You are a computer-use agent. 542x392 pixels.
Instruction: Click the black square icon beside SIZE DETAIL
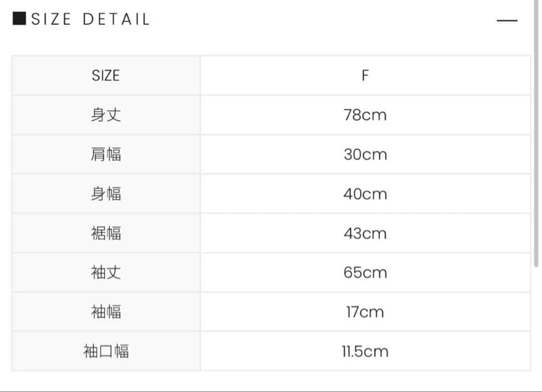coord(18,19)
